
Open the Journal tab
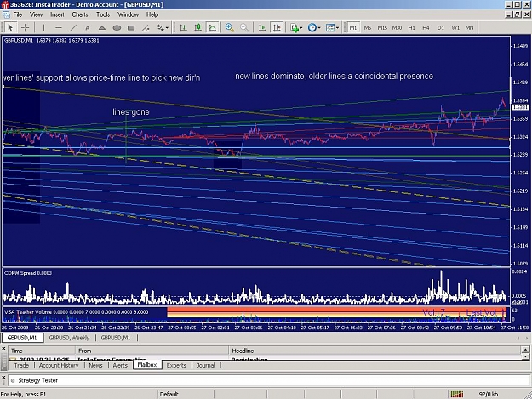coord(206,365)
